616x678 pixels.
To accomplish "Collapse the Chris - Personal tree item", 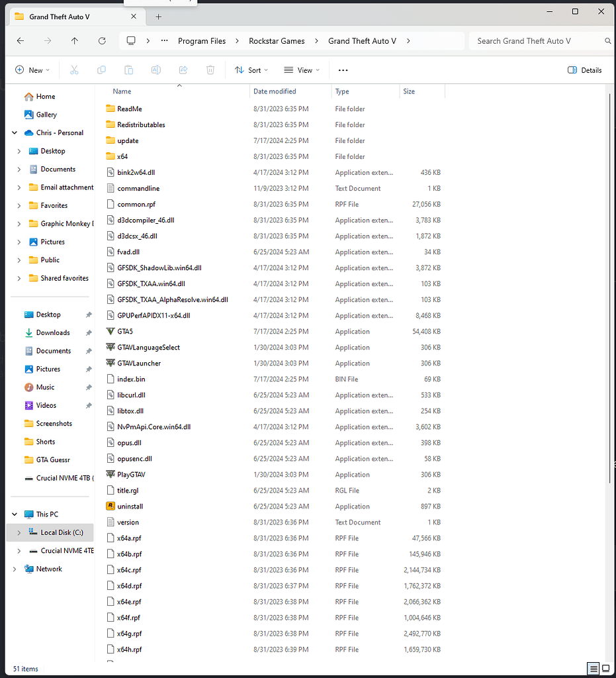I will click(x=14, y=132).
